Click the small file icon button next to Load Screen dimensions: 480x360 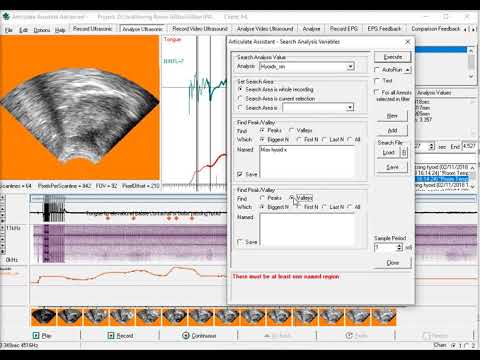coord(404,153)
